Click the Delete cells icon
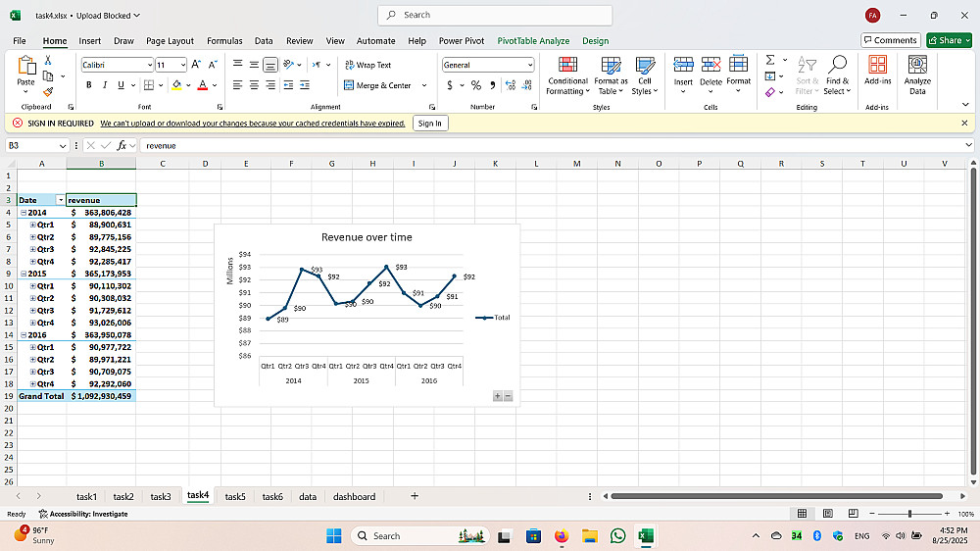Screen dimensions: 980x551 point(710,64)
